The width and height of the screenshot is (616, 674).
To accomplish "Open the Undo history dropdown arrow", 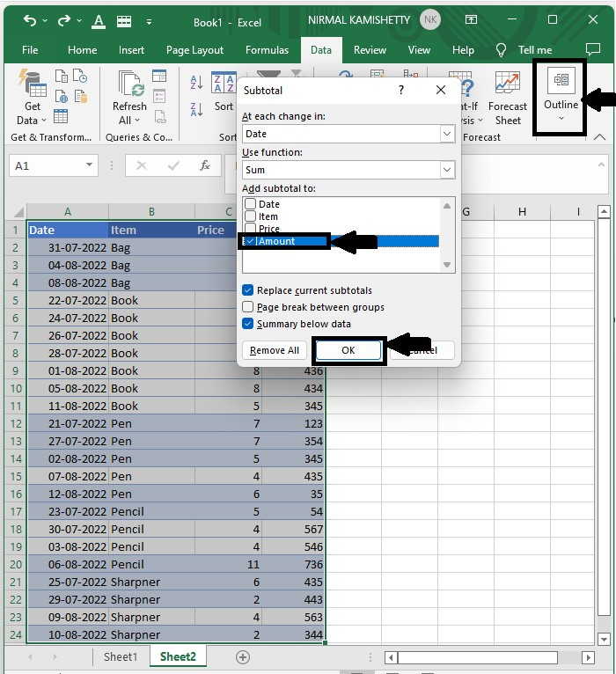I will coord(45,20).
